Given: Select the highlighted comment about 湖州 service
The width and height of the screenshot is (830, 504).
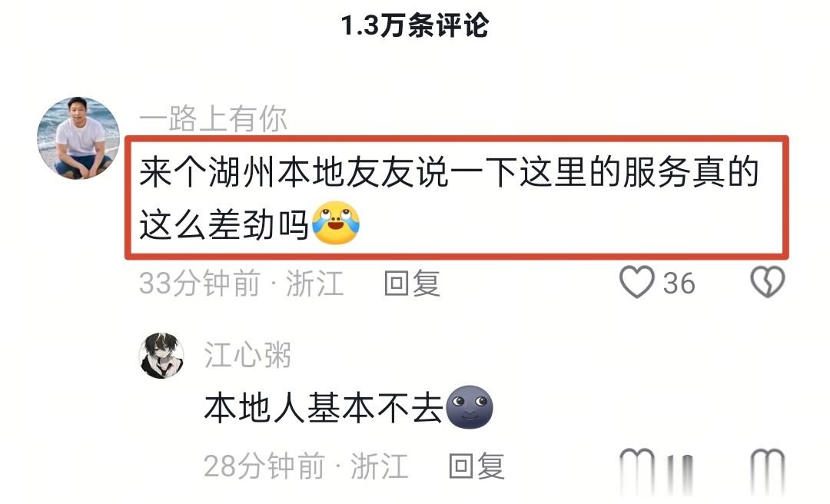Looking at the screenshot, I should click(456, 197).
